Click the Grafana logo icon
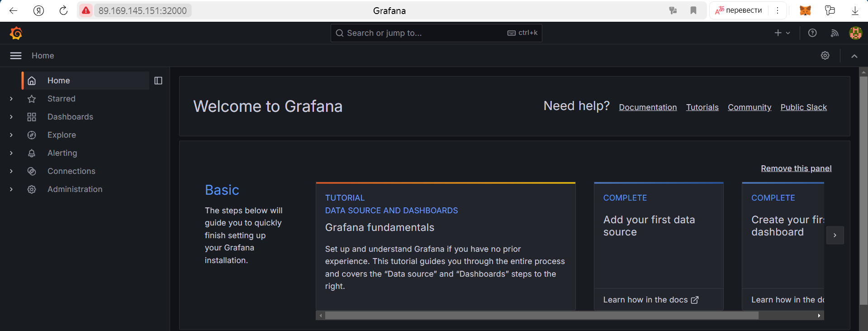The height and width of the screenshot is (331, 868). pos(16,33)
